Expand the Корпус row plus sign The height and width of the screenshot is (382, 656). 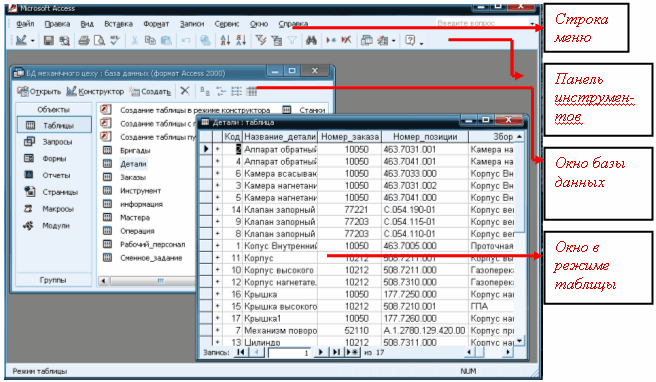[x=217, y=258]
